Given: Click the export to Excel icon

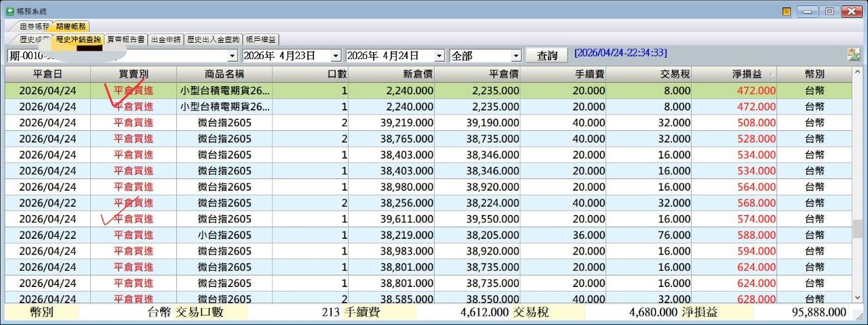Looking at the screenshot, I should coord(853,56).
